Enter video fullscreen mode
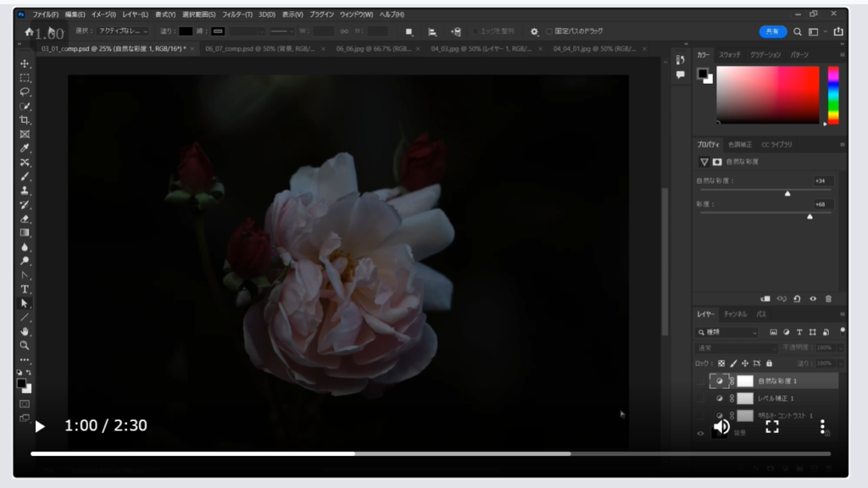Image resolution: width=868 pixels, height=488 pixels. click(x=772, y=427)
